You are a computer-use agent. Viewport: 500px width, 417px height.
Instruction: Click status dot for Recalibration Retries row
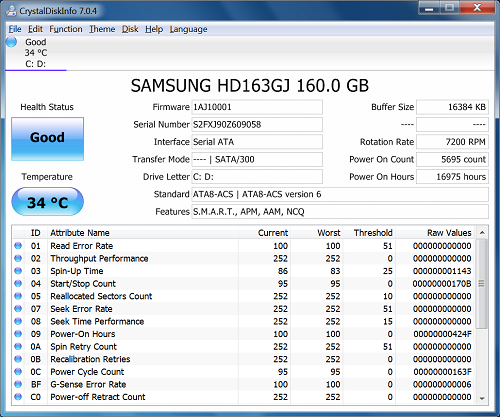pos(18,359)
